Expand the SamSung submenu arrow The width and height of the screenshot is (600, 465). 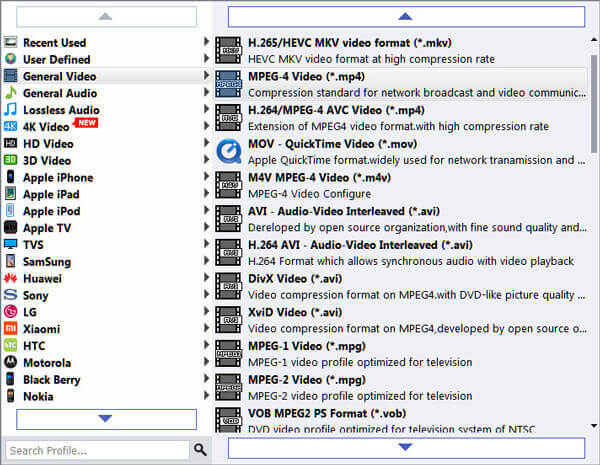pos(206,261)
